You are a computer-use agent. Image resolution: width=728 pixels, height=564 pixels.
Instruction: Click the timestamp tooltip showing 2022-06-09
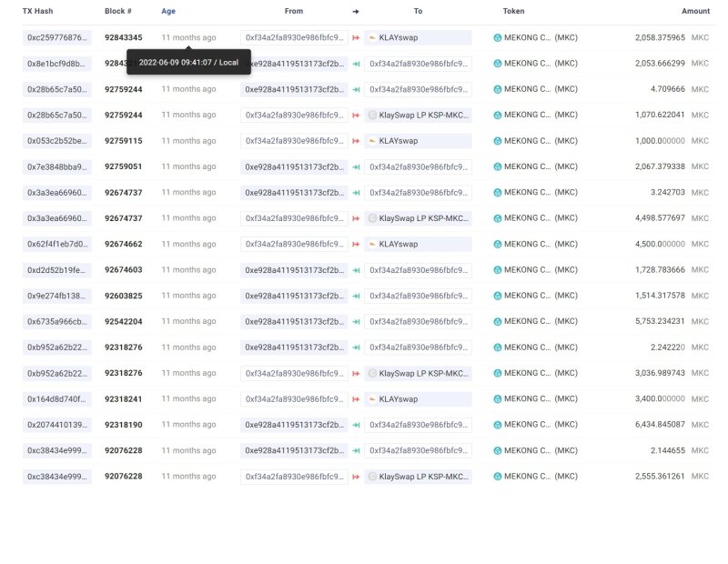coord(188,63)
